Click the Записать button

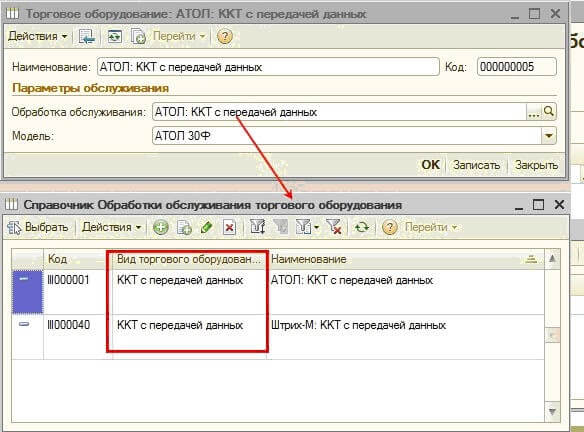[476, 165]
